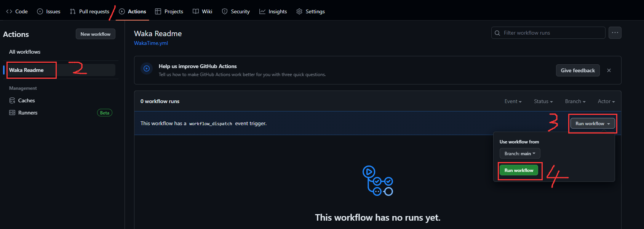Click the Security shield icon
This screenshot has height=229, width=644.
225,11
